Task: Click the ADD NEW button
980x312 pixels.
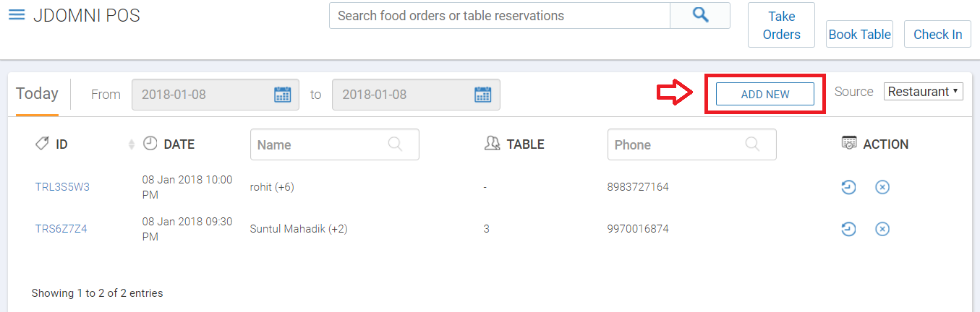Action: coord(765,95)
